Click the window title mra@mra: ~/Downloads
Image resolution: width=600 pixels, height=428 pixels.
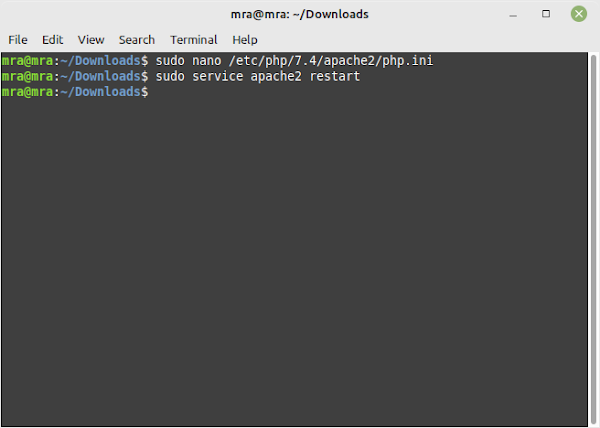pyautogui.click(x=300, y=14)
